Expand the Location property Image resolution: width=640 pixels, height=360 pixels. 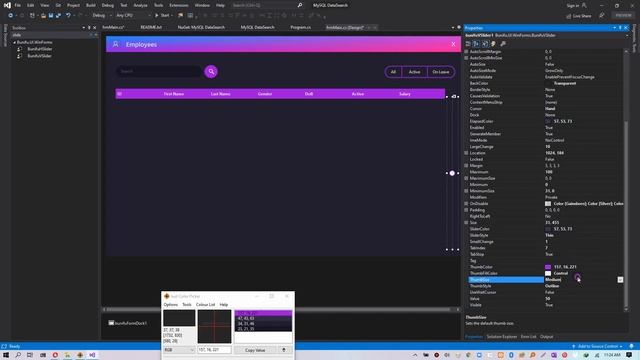[x=466, y=153]
